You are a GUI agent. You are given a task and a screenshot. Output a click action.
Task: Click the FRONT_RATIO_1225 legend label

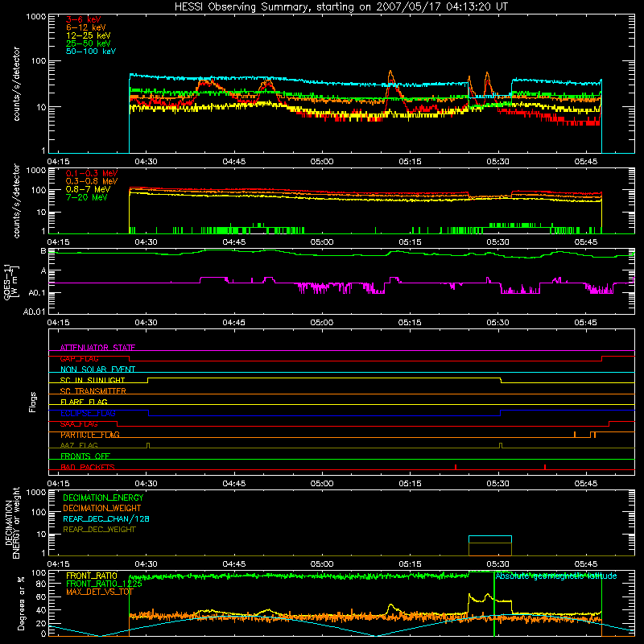(x=104, y=584)
